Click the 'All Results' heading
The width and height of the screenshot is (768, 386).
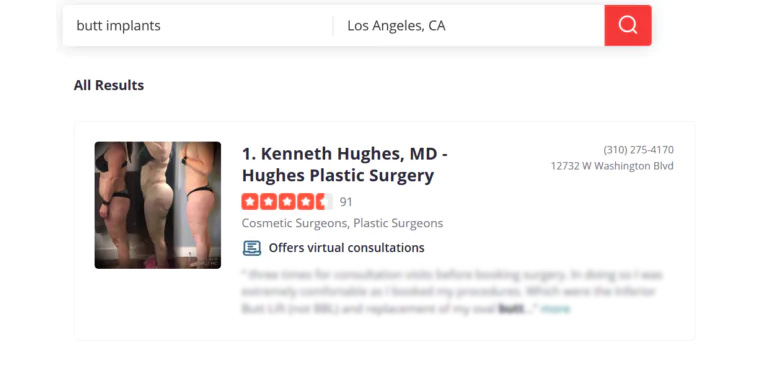click(109, 85)
